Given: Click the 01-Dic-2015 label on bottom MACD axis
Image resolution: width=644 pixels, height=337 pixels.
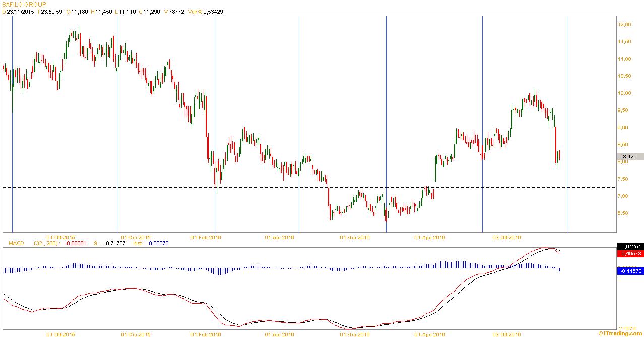Looking at the screenshot, I should tap(136, 334).
